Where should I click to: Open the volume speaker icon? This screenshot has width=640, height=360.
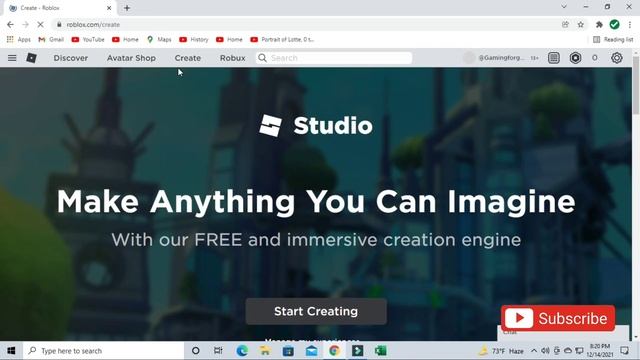545,351
